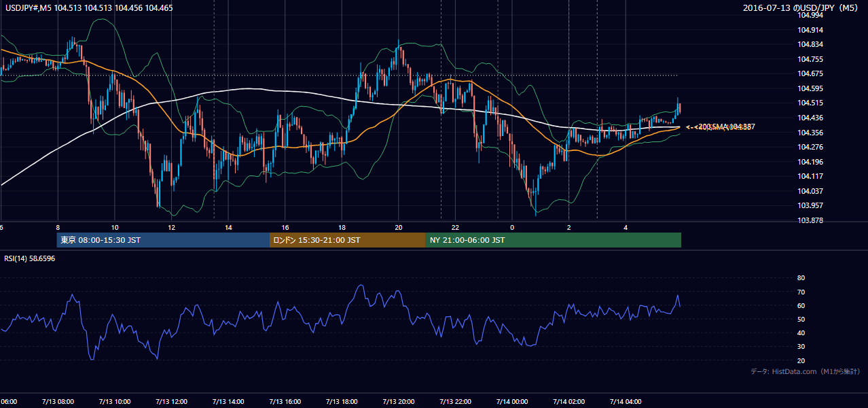
Task: Click price axis label 104.436
Action: 810,118
